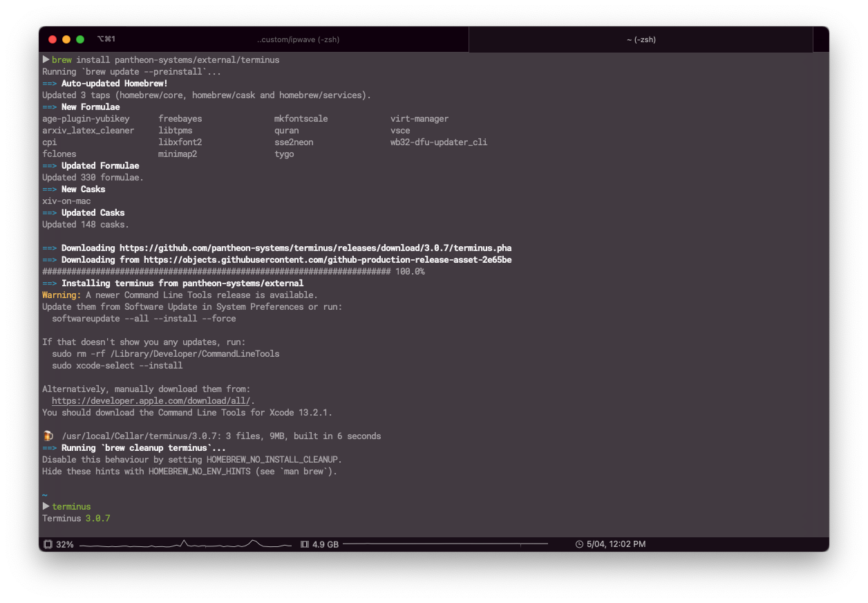Open the developer.apple.com download link
Viewport: 868px width, 603px height.
[149, 400]
